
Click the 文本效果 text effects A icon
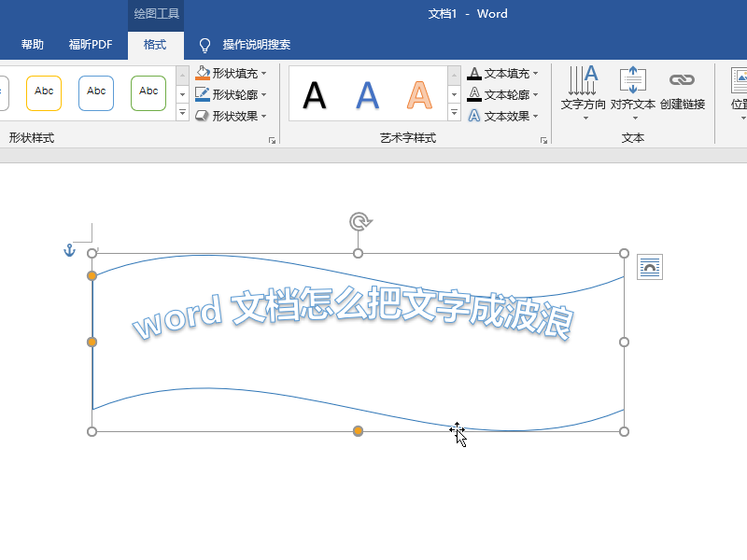coord(474,116)
